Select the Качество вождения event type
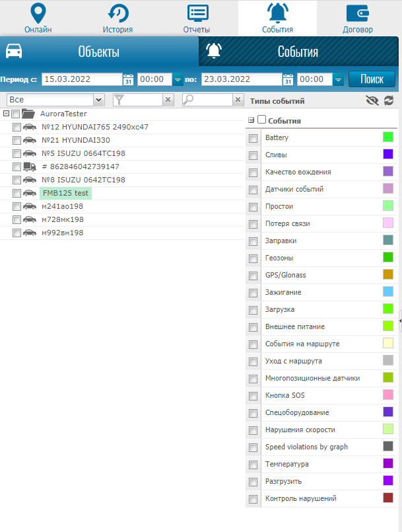Image resolution: width=402 pixels, height=532 pixels. (x=298, y=172)
